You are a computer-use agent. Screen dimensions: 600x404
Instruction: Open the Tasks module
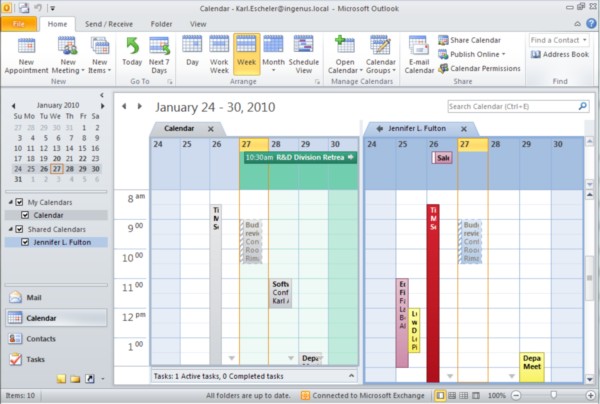pyautogui.click(x=56, y=359)
